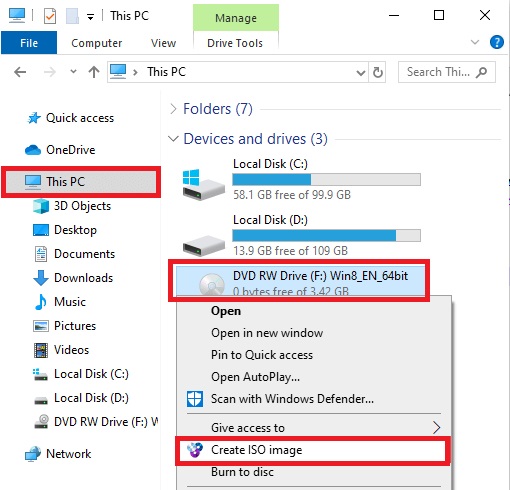Choose Open AutoPlay... menu entry

[255, 377]
